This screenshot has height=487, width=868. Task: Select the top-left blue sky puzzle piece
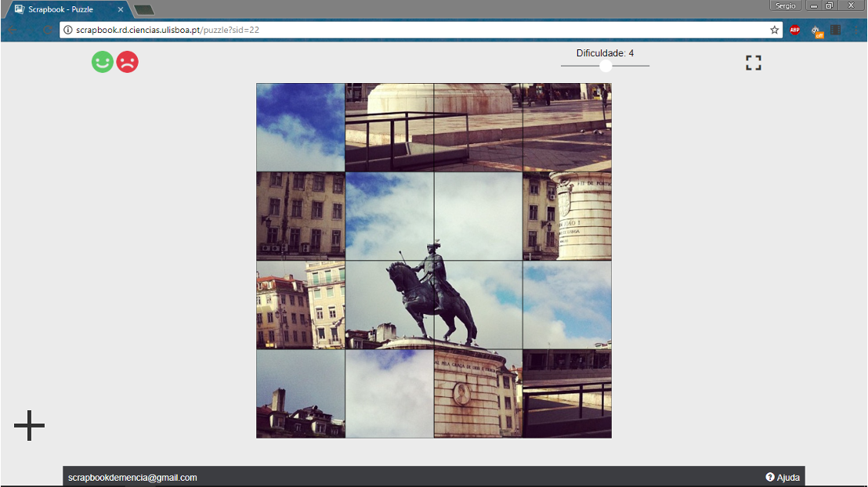[x=301, y=128]
